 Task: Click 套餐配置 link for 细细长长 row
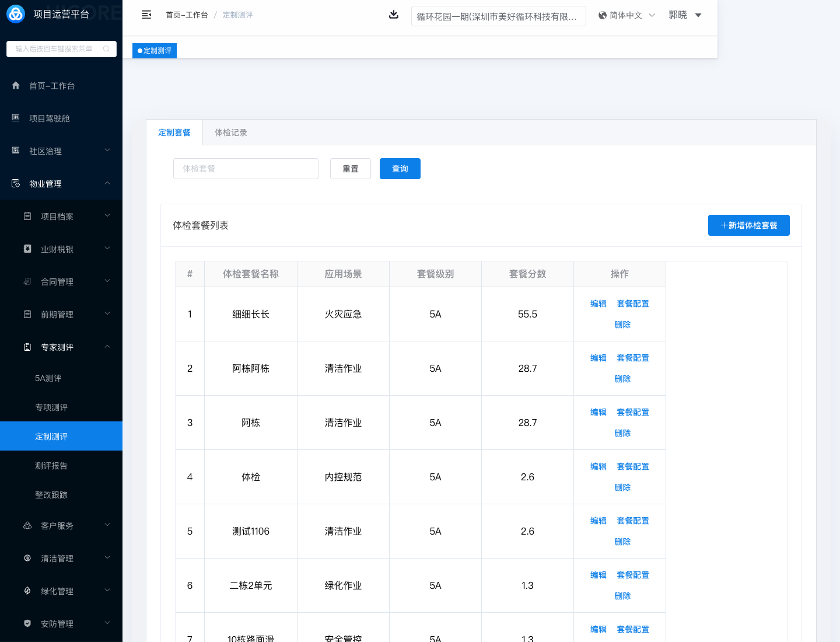click(633, 303)
